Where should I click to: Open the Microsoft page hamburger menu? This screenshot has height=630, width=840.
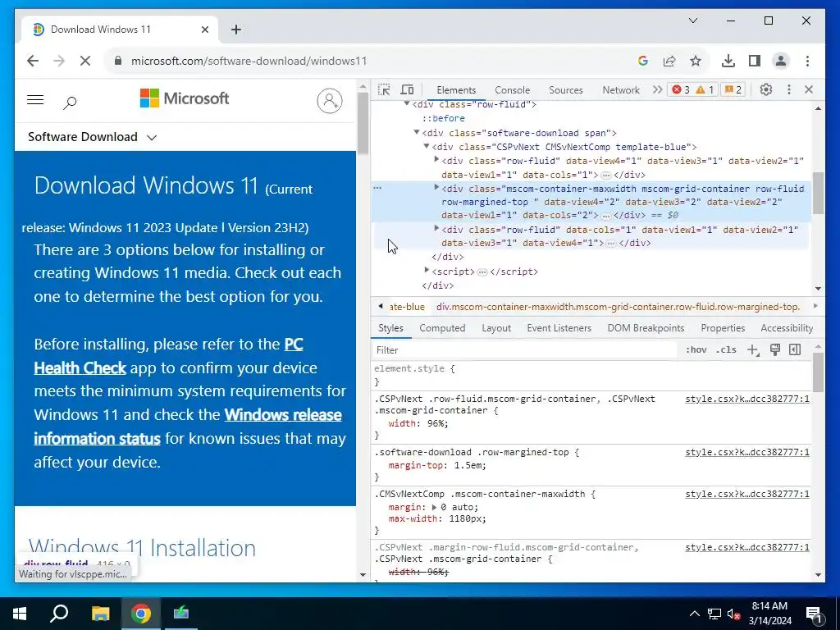[35, 99]
